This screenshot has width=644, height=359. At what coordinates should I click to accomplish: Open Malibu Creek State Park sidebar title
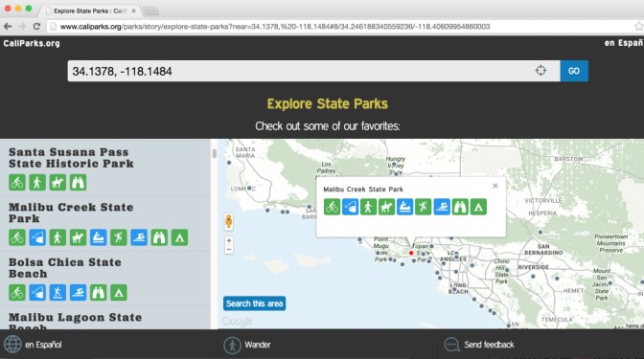click(x=71, y=213)
